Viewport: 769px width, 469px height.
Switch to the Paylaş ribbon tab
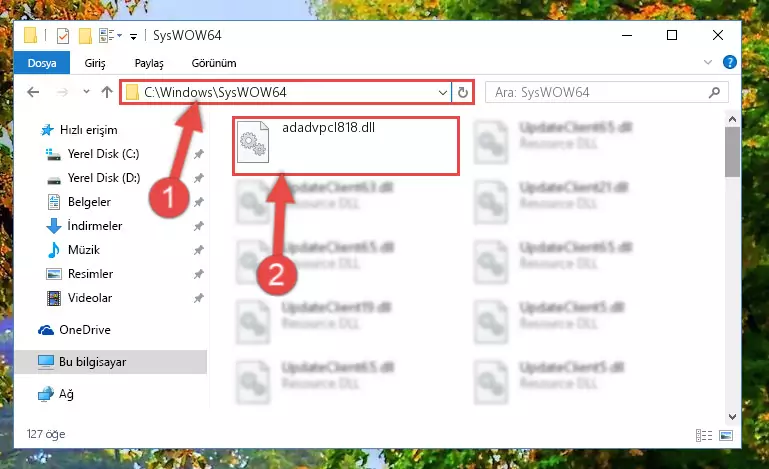pyautogui.click(x=149, y=63)
